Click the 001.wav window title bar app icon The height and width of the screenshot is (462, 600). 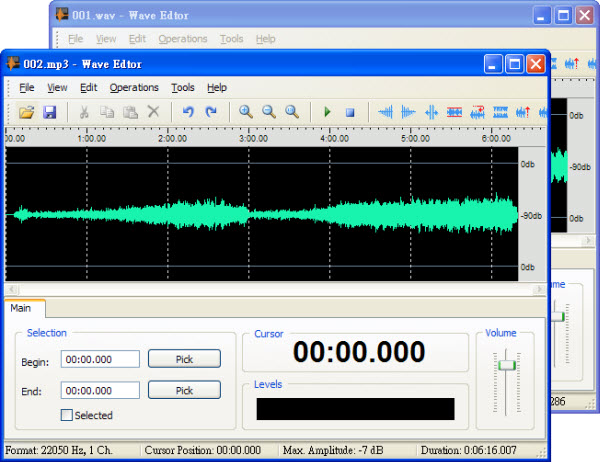tap(62, 15)
